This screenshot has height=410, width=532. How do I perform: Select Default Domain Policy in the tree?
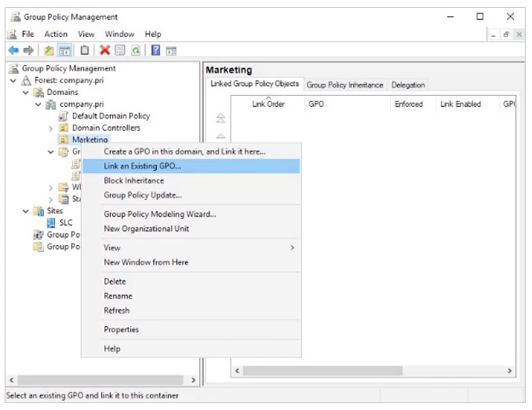pos(110,116)
